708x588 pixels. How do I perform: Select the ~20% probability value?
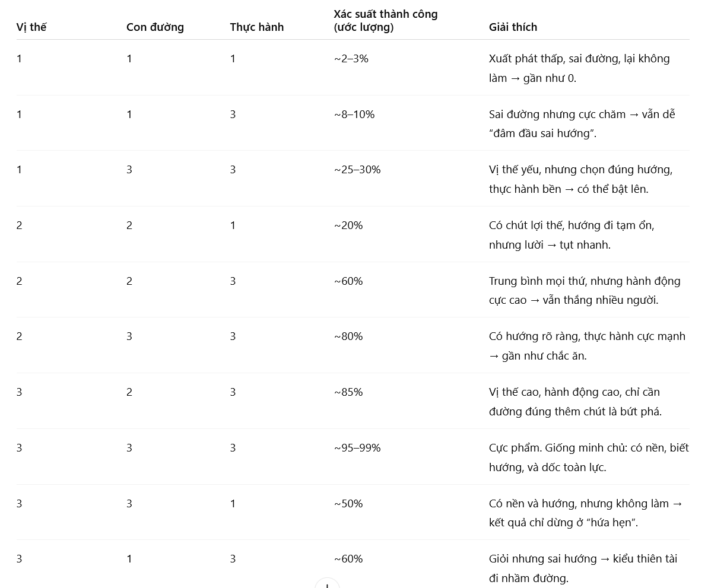pyautogui.click(x=348, y=225)
